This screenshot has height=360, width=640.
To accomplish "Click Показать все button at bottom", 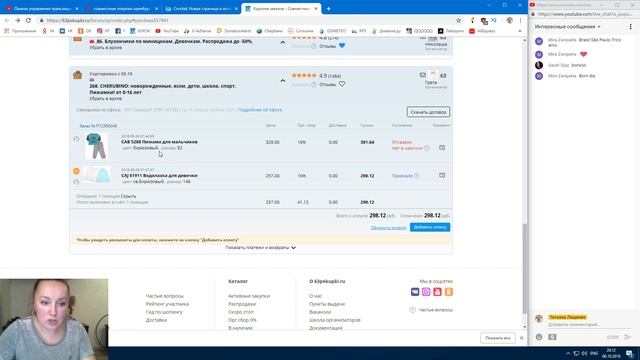I will coord(498,338).
